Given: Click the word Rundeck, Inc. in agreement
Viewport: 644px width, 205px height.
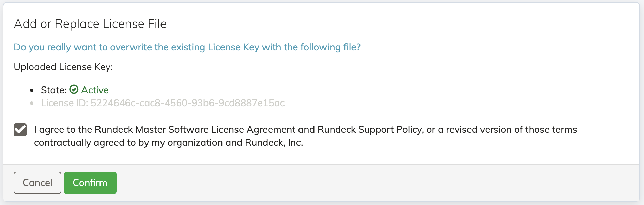Looking at the screenshot, I should coord(274,142).
